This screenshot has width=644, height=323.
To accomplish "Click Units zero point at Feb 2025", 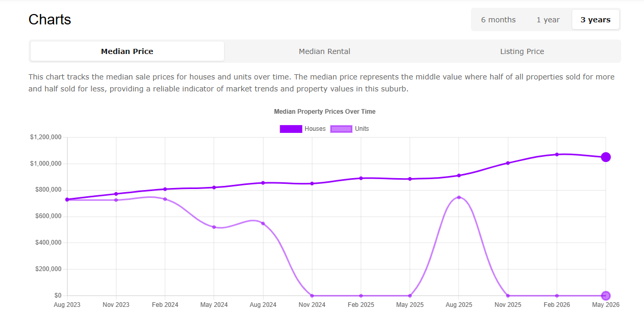I will click(x=361, y=295).
